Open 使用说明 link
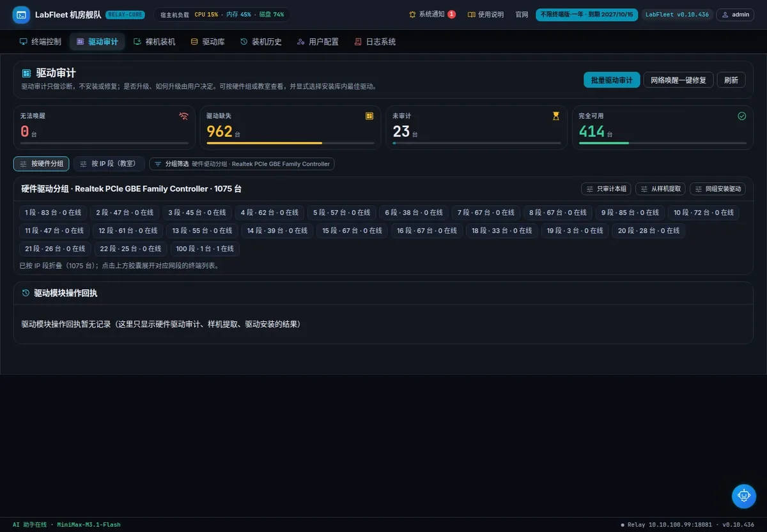The image size is (767, 532). [486, 15]
